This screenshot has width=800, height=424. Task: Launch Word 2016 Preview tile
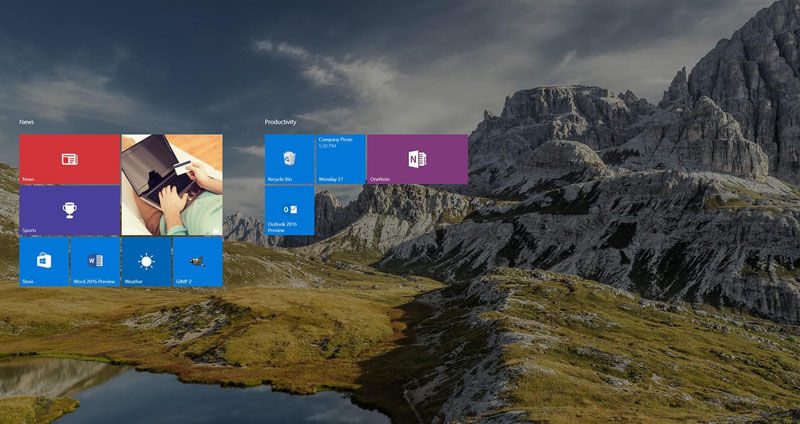pos(95,261)
